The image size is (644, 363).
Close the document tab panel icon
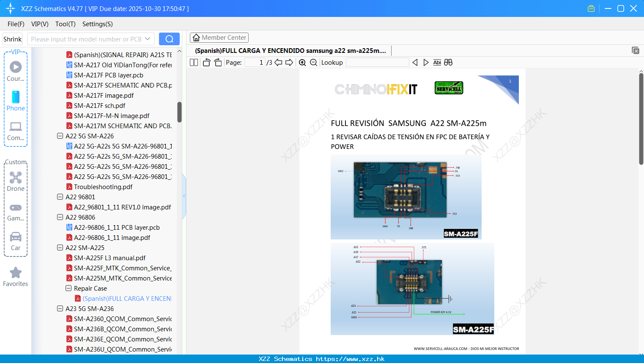click(x=635, y=50)
